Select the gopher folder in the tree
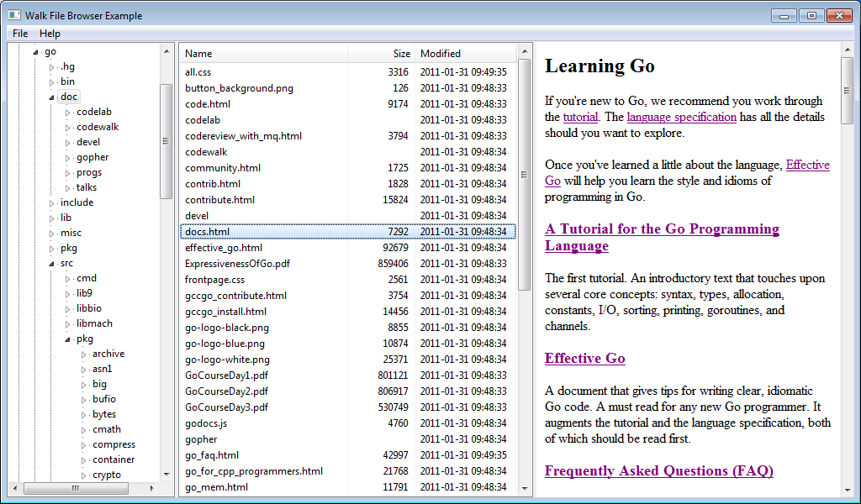Image resolution: width=861 pixels, height=504 pixels. (x=92, y=157)
